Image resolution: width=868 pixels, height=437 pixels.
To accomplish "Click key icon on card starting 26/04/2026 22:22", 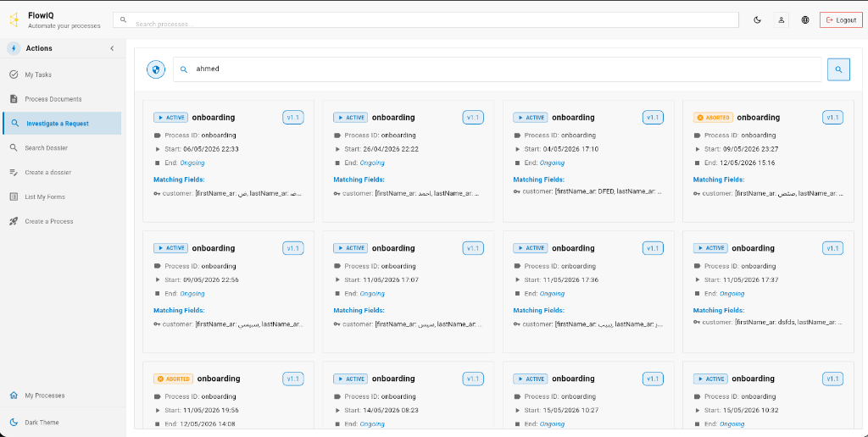I will tap(337, 194).
